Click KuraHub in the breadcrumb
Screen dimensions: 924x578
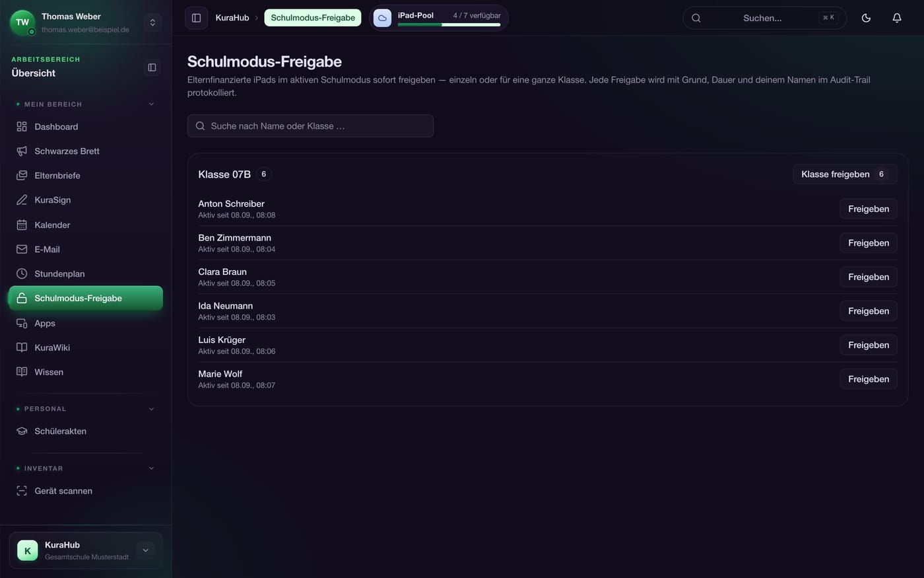point(232,18)
